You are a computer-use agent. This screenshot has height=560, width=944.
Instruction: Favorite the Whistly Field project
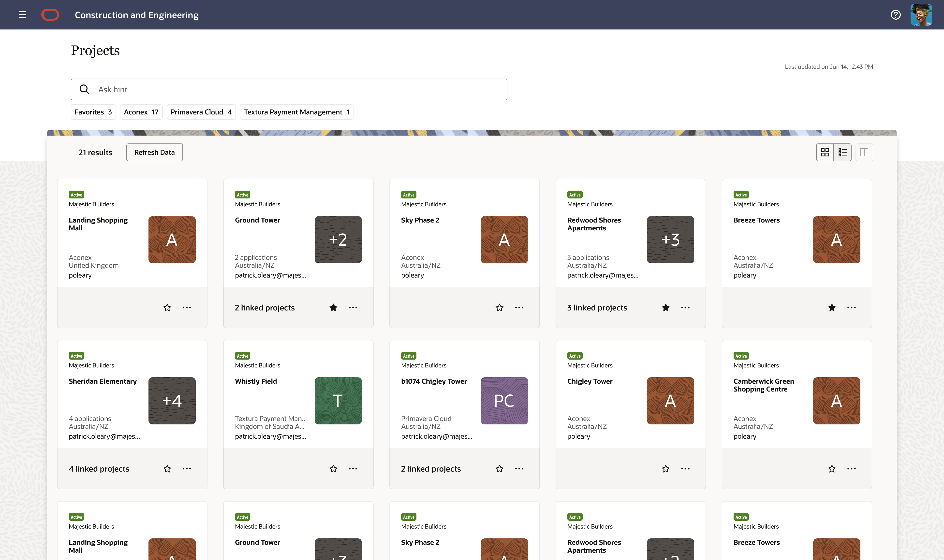pyautogui.click(x=333, y=469)
